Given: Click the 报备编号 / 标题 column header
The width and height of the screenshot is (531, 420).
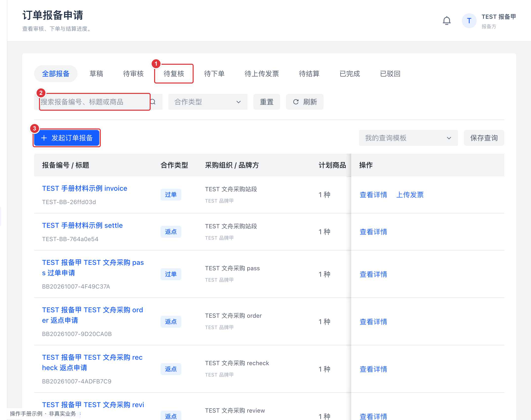Looking at the screenshot, I should tap(66, 165).
